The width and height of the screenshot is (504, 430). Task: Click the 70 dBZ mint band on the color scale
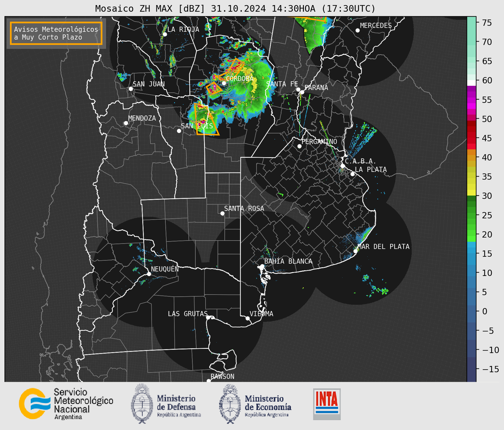[x=471, y=42]
